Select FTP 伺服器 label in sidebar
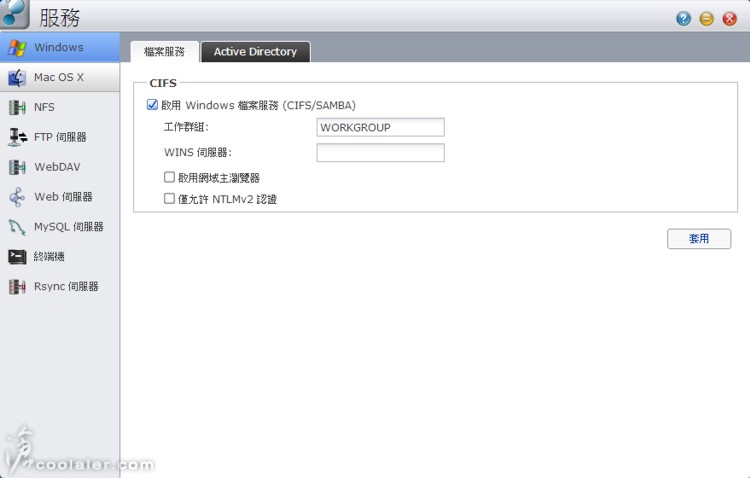This screenshot has width=750, height=478. (x=60, y=137)
